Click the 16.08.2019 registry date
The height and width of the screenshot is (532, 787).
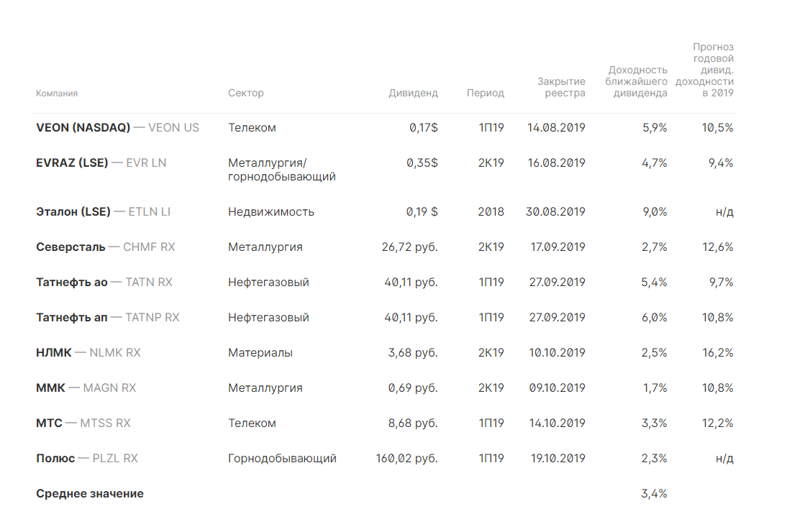556,162
